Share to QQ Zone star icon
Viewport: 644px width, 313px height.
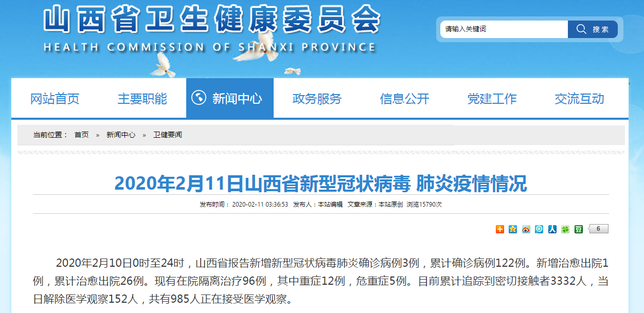pos(513,229)
